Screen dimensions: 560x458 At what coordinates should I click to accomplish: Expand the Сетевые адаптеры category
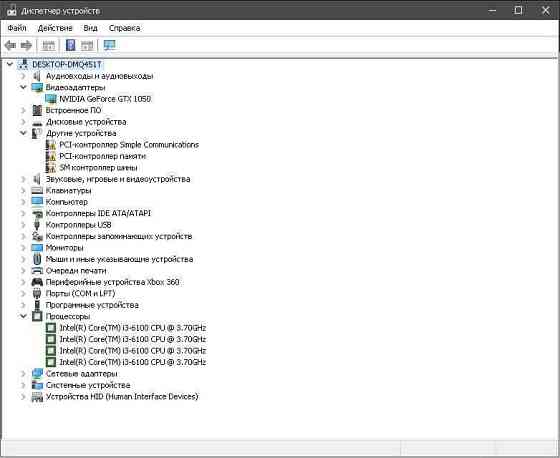pyautogui.click(x=23, y=374)
